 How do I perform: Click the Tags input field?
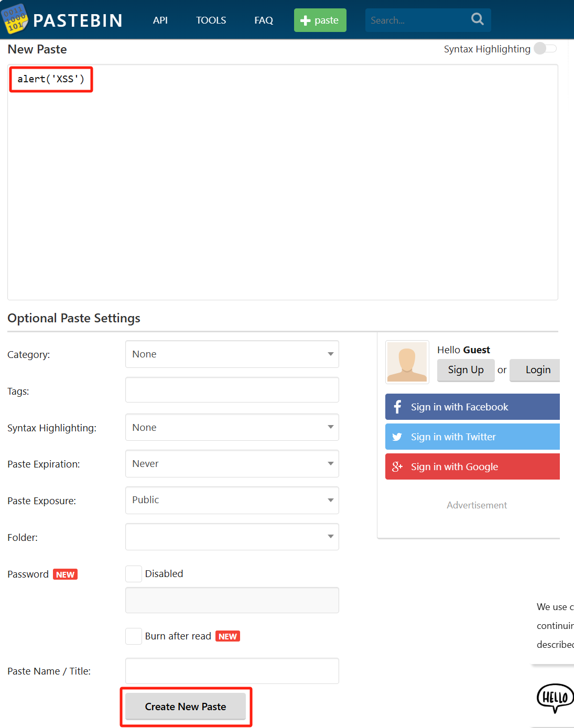tap(232, 390)
